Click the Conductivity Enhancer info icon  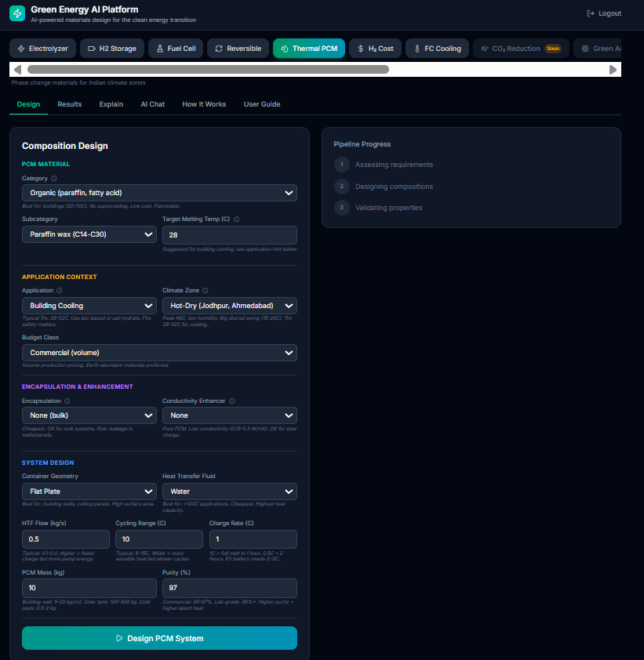click(232, 401)
